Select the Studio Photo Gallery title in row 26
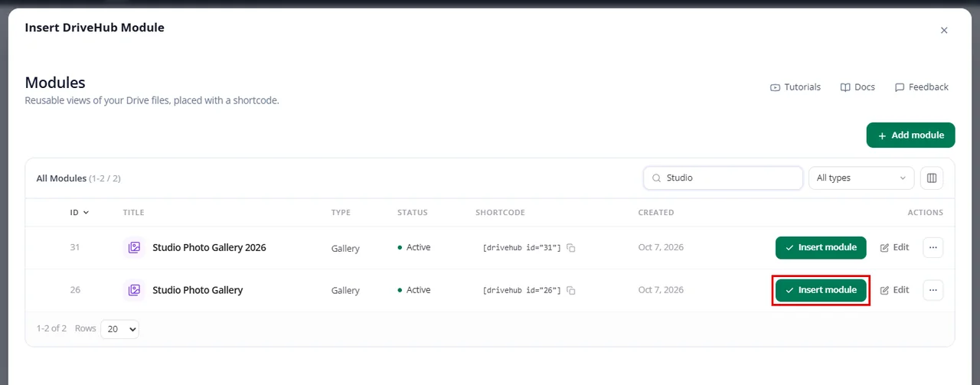This screenshot has width=980, height=385. 198,290
